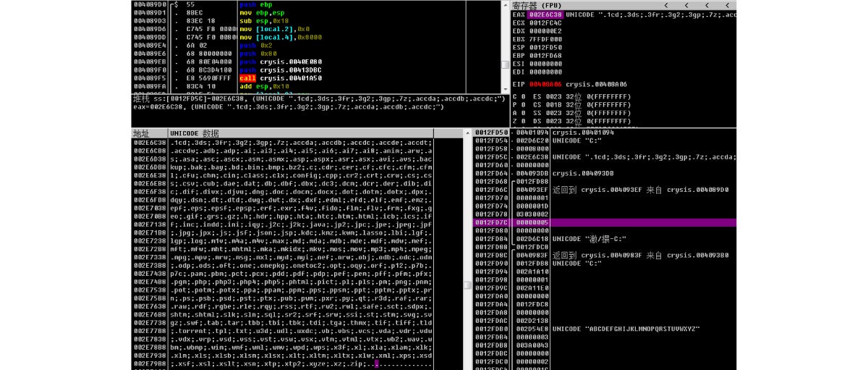Select the red EIP value 00408A06
Image resolution: width=868 pixels, height=370 pixels.
click(545, 84)
